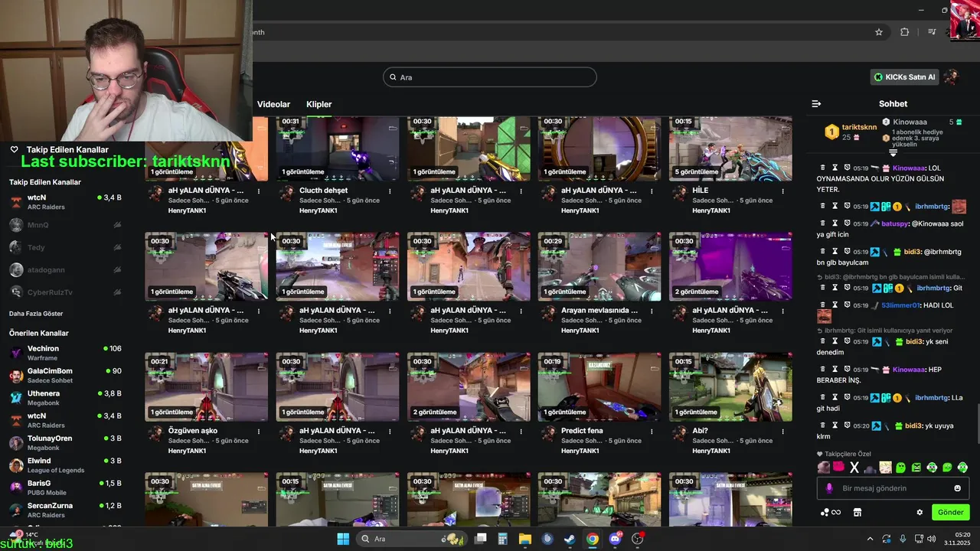980x551 pixels.
Task: Open options menu for Arayan mevlasında clip
Action: click(652, 311)
